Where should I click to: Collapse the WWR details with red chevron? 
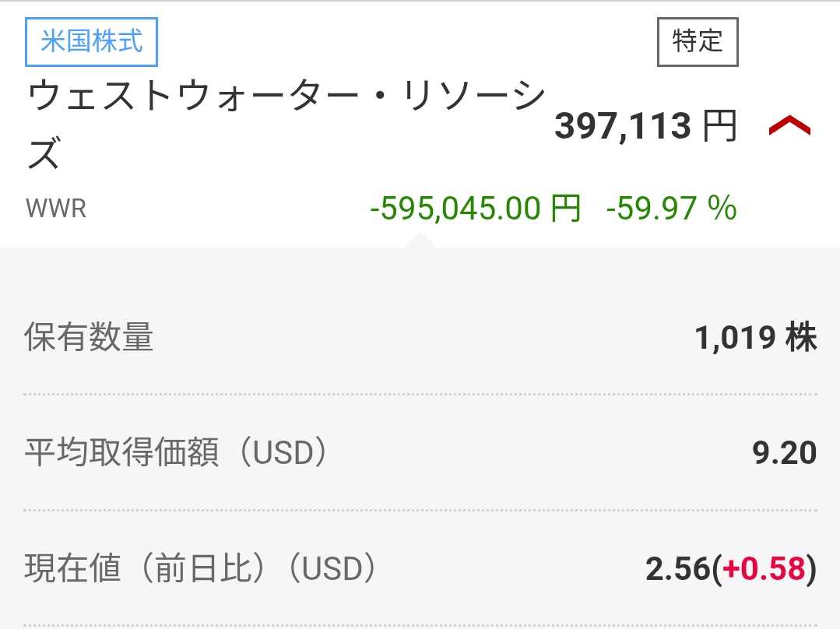click(789, 126)
